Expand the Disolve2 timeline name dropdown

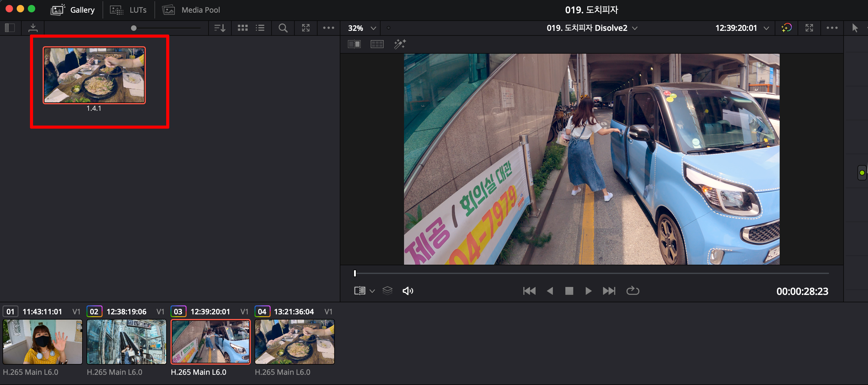click(x=635, y=28)
